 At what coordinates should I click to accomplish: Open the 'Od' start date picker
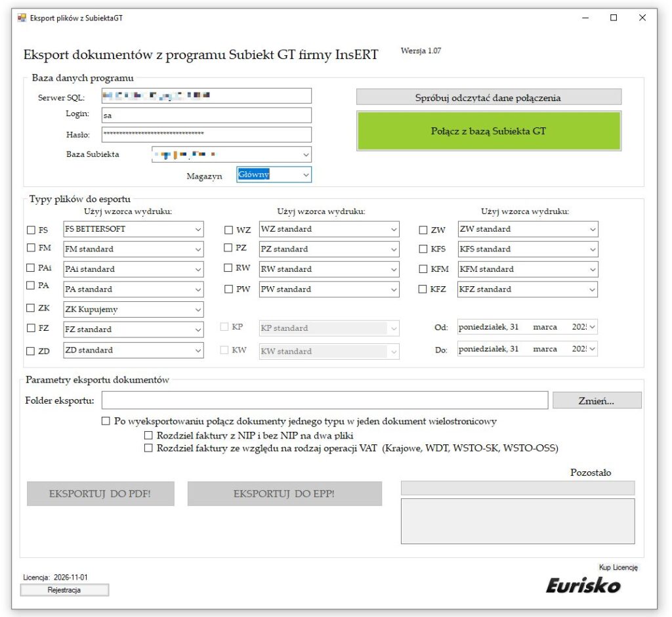click(592, 327)
